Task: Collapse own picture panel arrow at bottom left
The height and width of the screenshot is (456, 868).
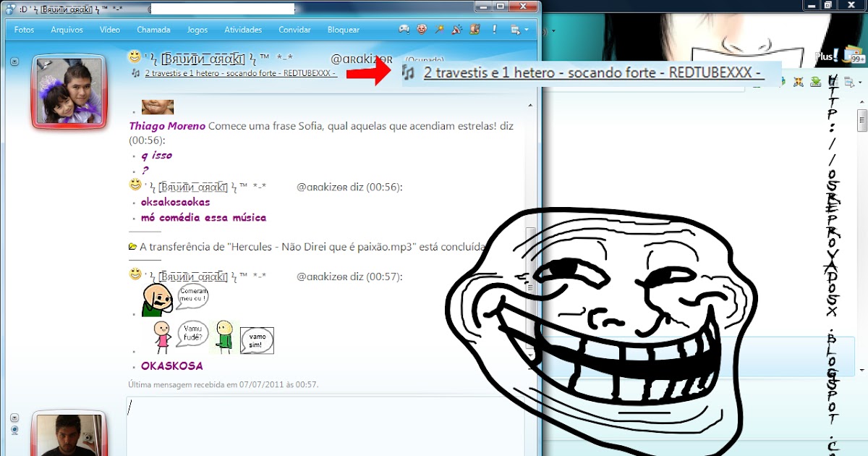Action: (14, 418)
